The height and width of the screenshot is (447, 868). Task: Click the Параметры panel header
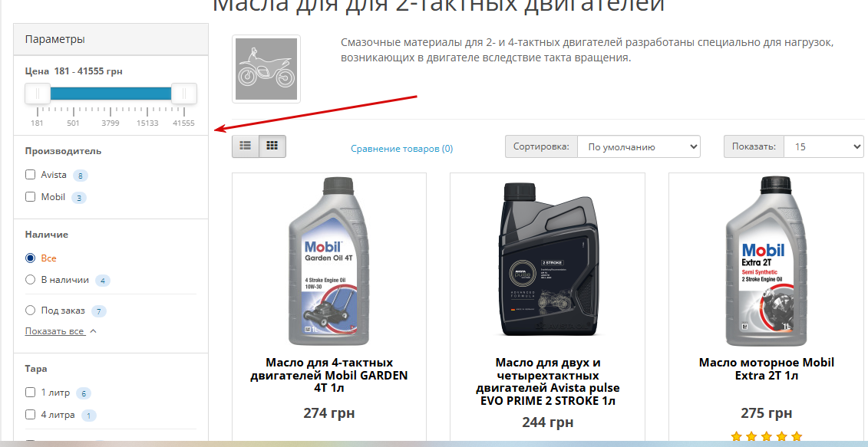pos(111,39)
